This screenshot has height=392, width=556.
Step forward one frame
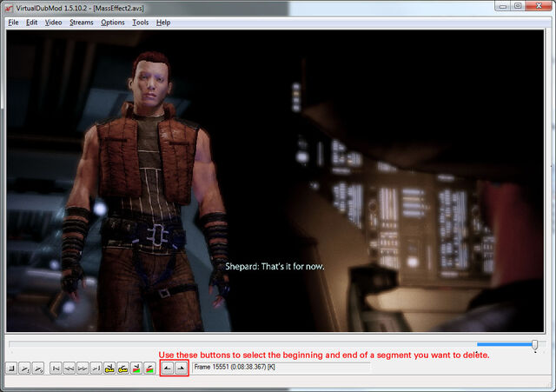[83, 369]
